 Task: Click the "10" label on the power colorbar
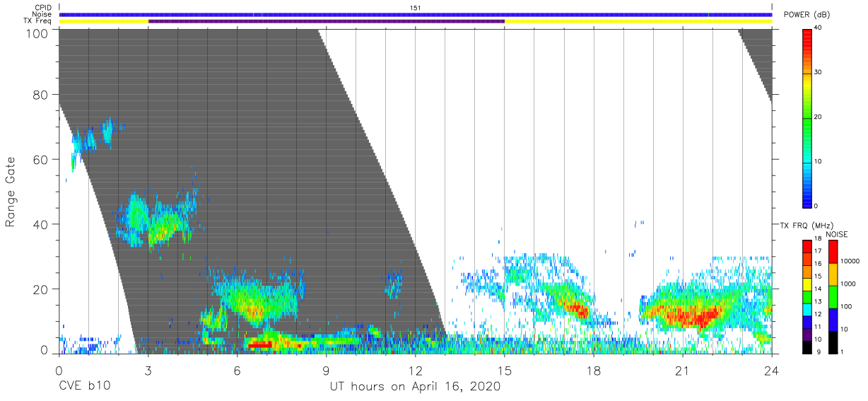(819, 161)
